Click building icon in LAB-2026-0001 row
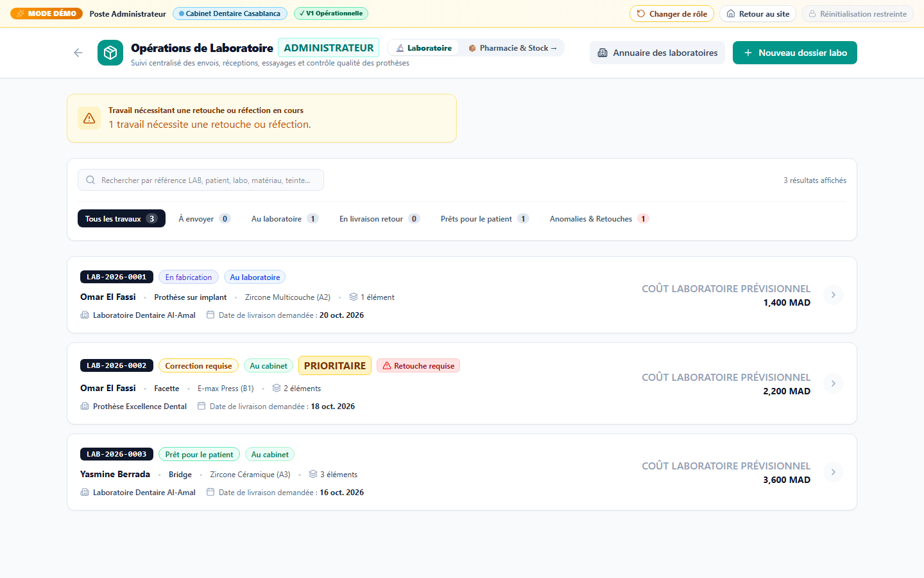The image size is (924, 578). click(85, 315)
